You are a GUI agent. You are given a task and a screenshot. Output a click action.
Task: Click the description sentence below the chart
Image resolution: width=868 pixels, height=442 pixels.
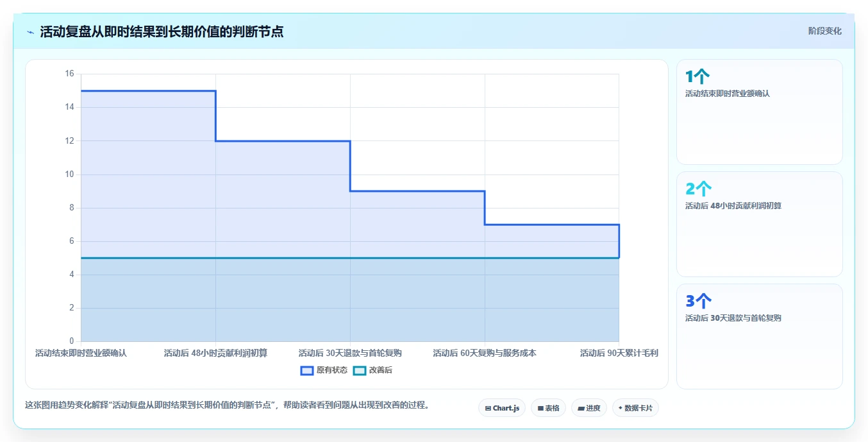pyautogui.click(x=227, y=405)
